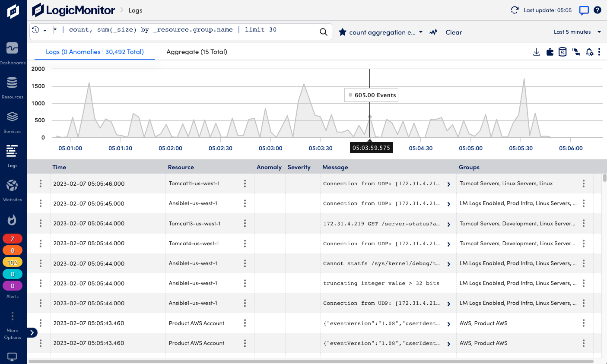Screen dimensions: 607x364
Task: Open the feedback chat bubble icon
Action: (x=584, y=10)
